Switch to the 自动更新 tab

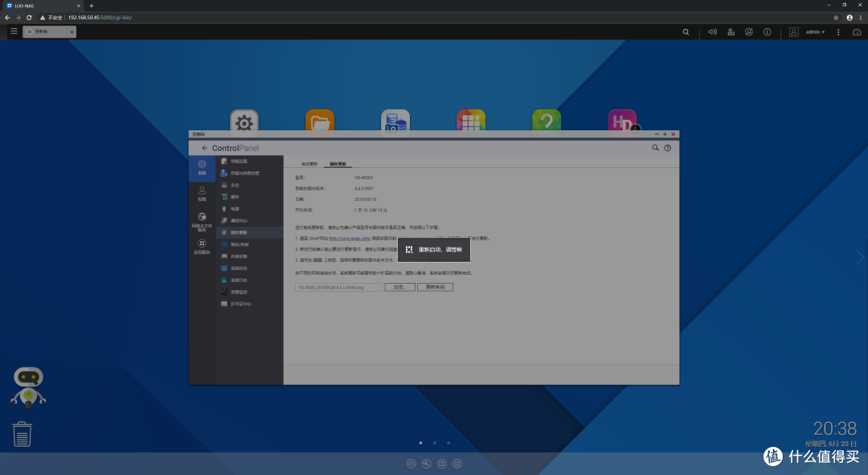(309, 164)
